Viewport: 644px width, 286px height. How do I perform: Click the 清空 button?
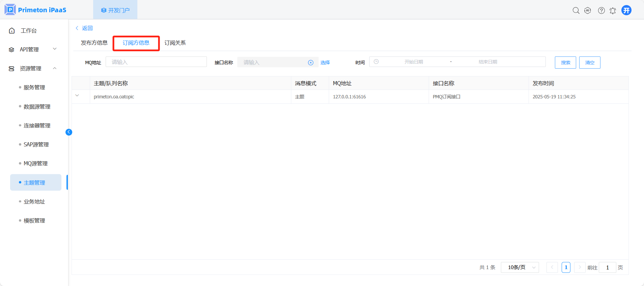point(590,63)
